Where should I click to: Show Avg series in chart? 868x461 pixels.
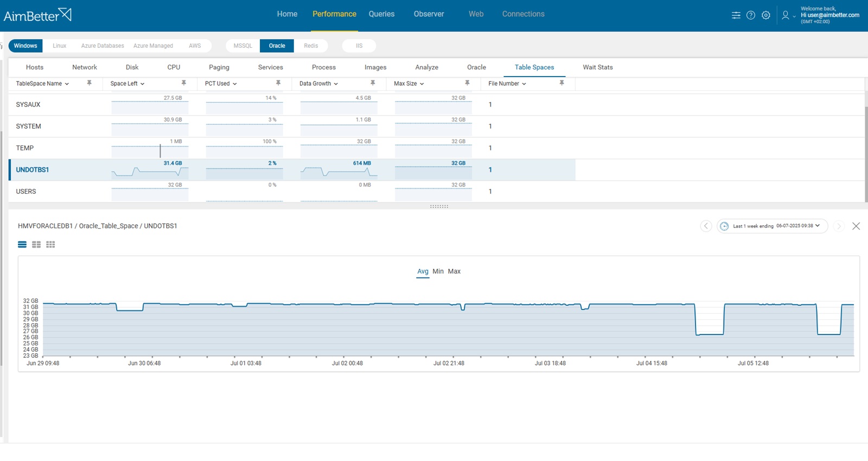pyautogui.click(x=423, y=271)
